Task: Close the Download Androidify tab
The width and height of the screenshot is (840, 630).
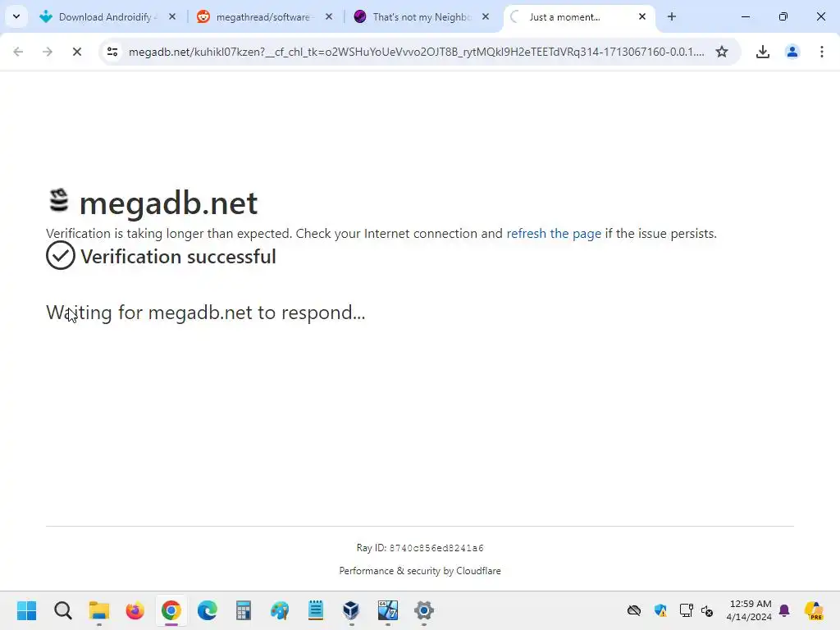Action: [x=172, y=17]
